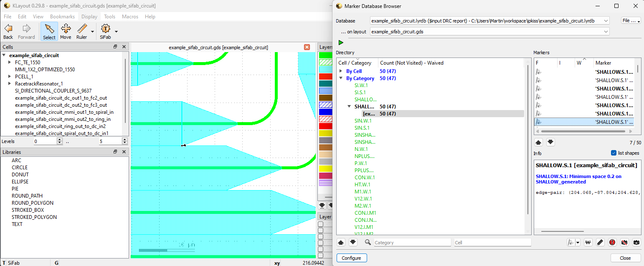
Task: Click the pencil edit marker icon
Action: (600, 242)
